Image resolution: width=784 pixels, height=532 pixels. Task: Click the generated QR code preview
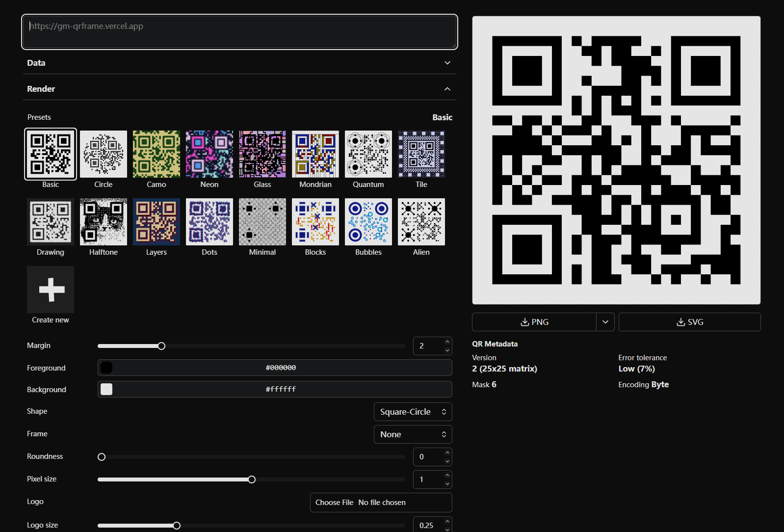[x=616, y=160]
